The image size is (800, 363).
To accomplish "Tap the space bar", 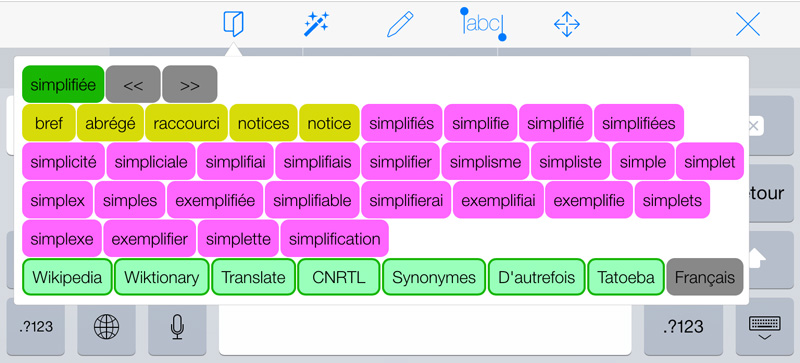I will pyautogui.click(x=424, y=329).
